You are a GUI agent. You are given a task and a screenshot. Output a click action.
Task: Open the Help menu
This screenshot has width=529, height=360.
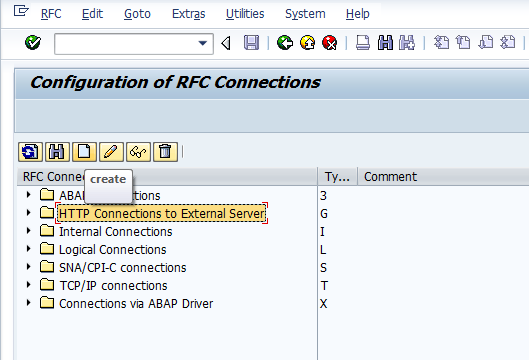[x=358, y=14]
